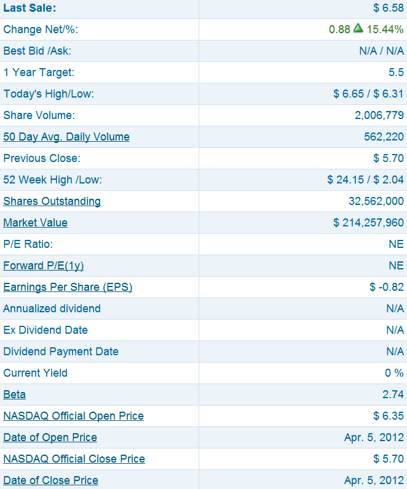The image size is (407, 489).
Task: Select the Ex Dividend Date value N/A
Action: tap(395, 330)
